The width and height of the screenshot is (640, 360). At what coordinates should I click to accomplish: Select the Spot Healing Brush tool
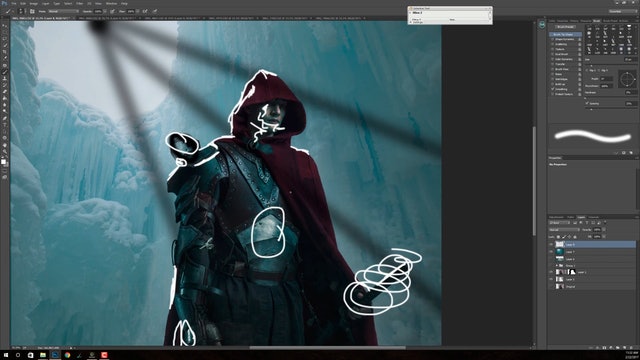click(4, 65)
